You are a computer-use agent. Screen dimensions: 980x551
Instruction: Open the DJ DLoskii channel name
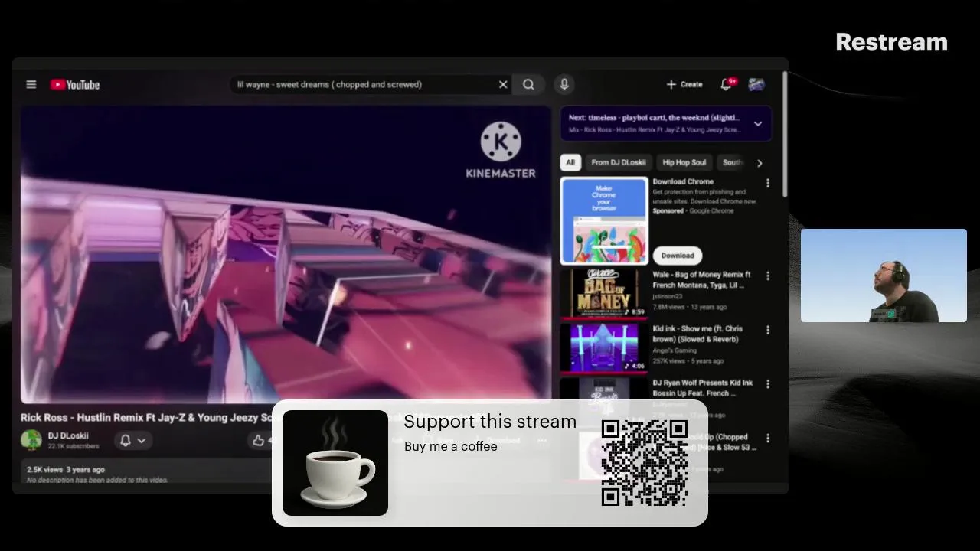point(68,435)
